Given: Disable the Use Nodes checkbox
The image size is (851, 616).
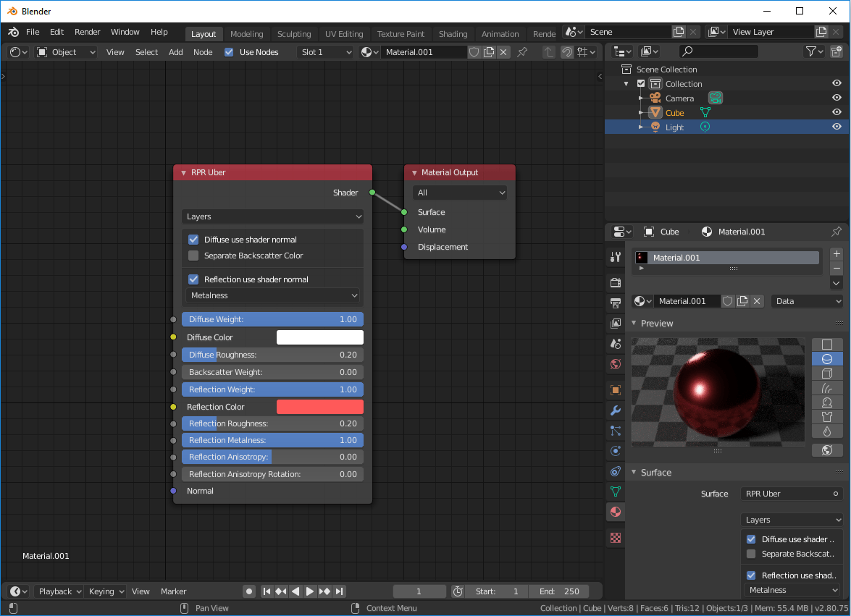Looking at the screenshot, I should click(x=229, y=52).
